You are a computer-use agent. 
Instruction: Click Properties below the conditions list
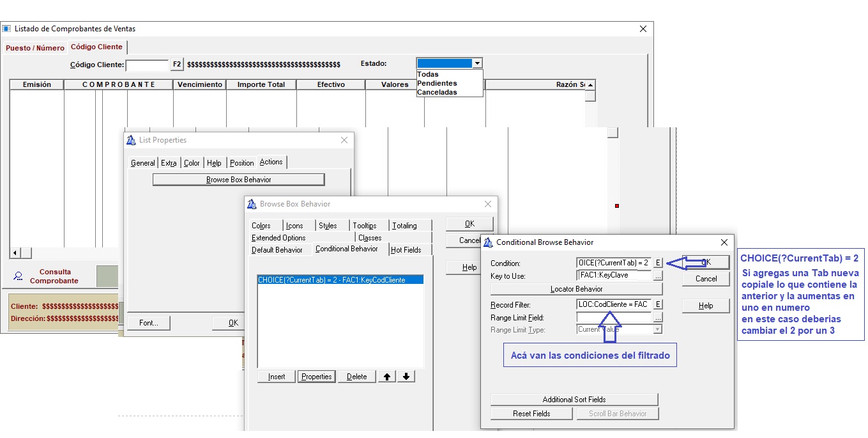pos(317,377)
